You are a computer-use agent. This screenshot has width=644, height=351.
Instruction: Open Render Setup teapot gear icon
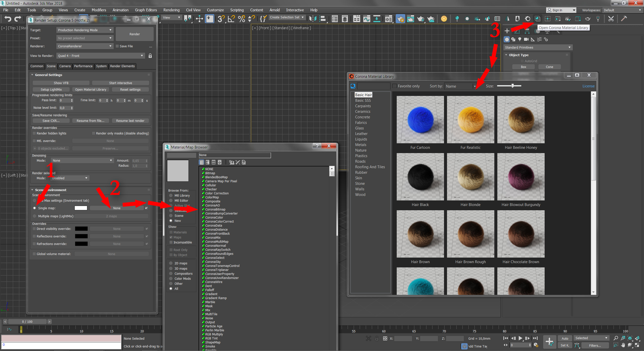(x=400, y=19)
